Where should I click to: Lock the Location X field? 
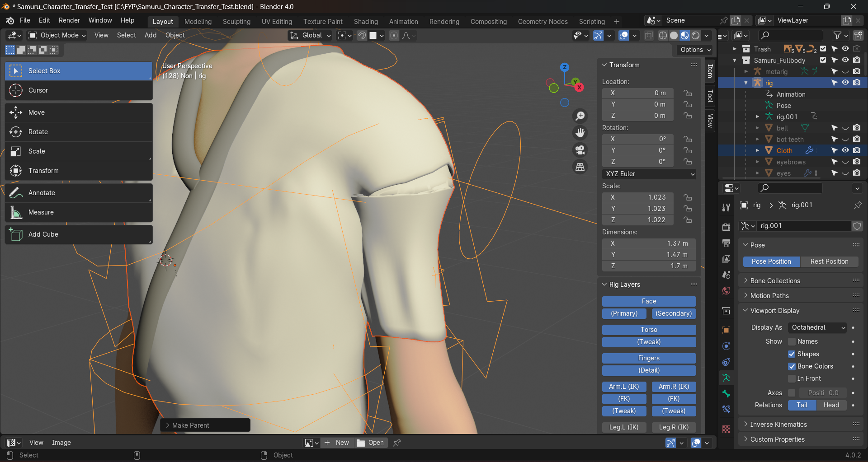[x=688, y=93]
